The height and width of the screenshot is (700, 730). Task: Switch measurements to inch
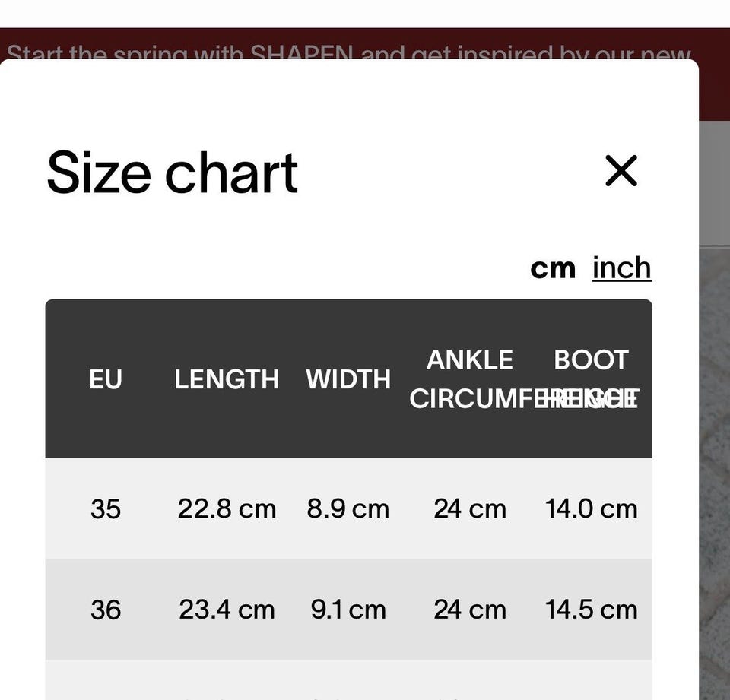coord(621,268)
